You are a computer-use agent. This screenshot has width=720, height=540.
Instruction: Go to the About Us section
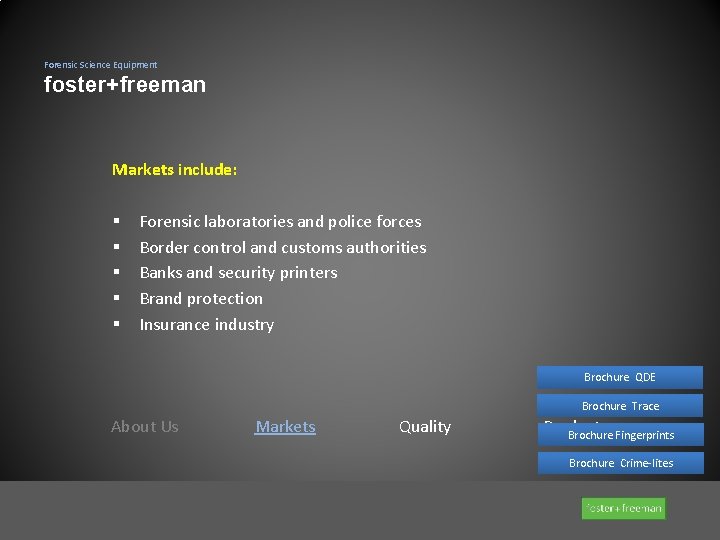(x=145, y=427)
